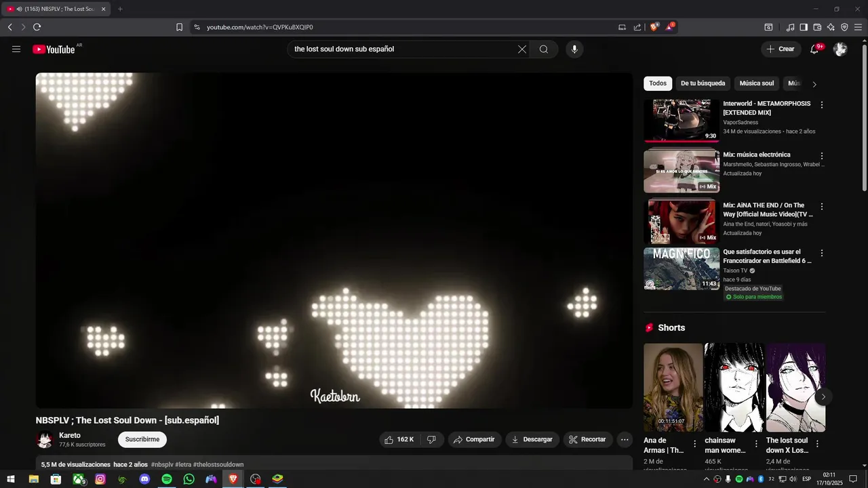Screen dimensions: 868x488
Task: Toggle the browser sidebar panel
Action: click(804, 27)
